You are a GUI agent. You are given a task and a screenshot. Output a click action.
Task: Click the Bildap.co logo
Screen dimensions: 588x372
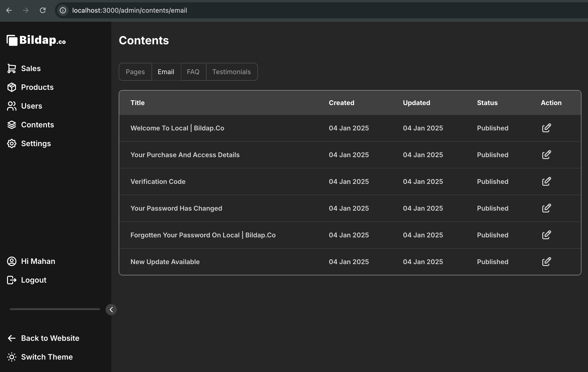tap(36, 40)
